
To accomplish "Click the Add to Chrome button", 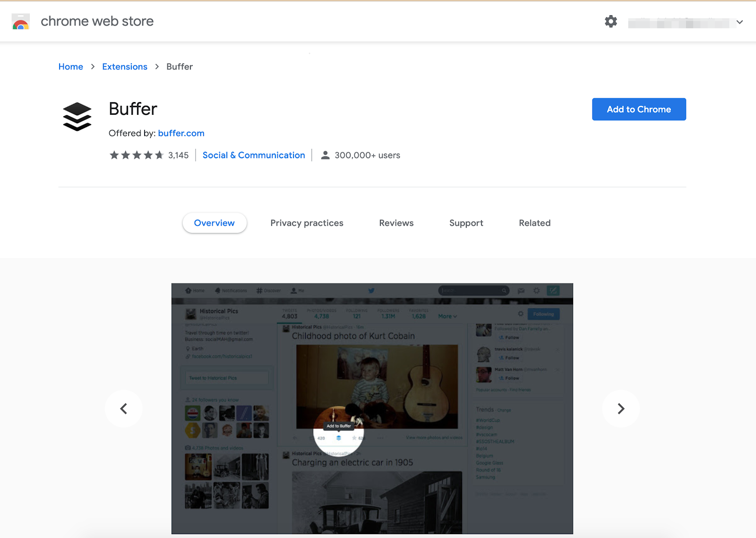I will click(x=639, y=109).
